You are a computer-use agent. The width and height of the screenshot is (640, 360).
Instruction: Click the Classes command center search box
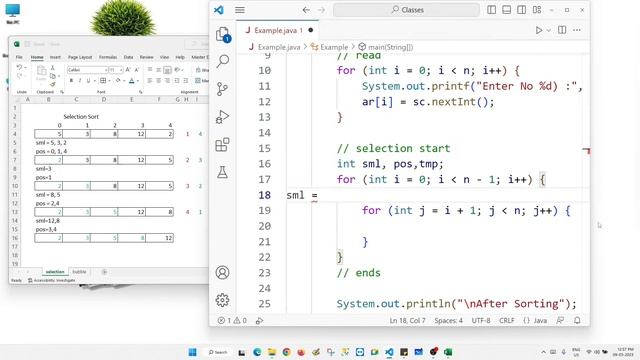pos(407,10)
